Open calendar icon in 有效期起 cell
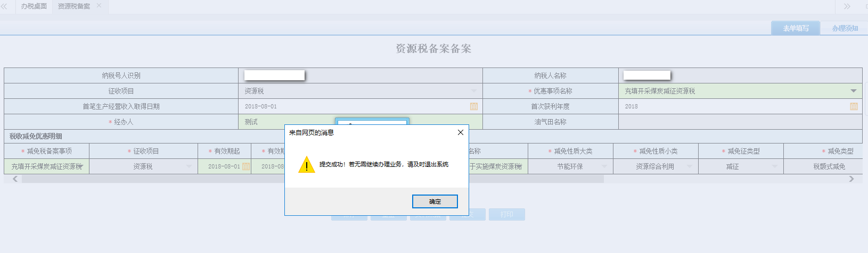868x253 pixels. (246, 166)
